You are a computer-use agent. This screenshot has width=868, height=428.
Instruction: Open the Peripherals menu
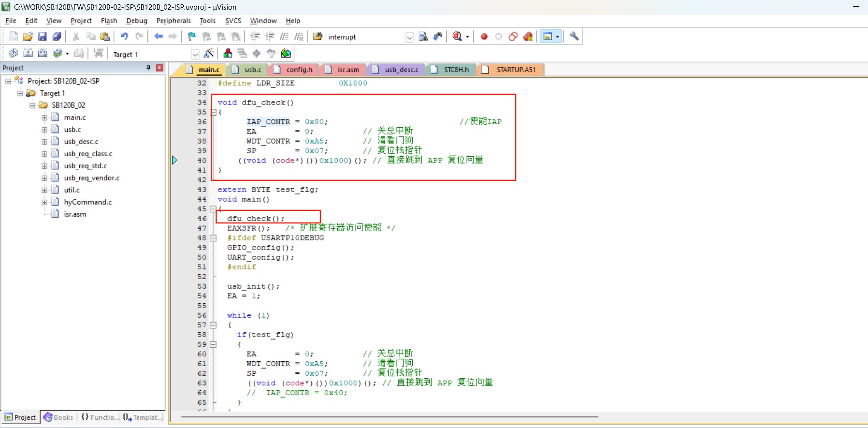(x=174, y=21)
